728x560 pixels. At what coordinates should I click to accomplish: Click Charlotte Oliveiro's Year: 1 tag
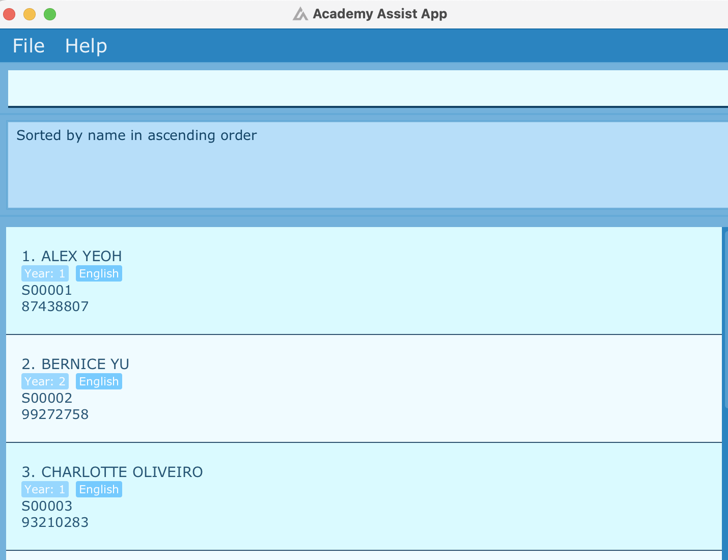tap(45, 489)
